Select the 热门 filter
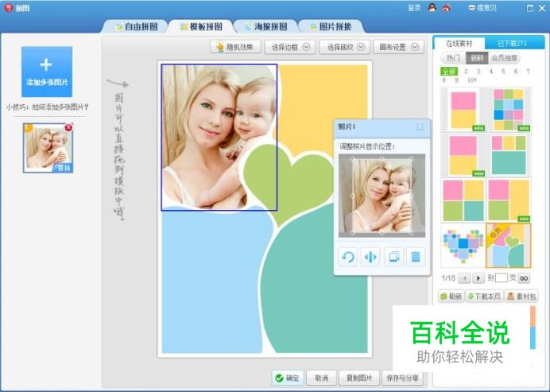The height and width of the screenshot is (392, 550). pos(453,58)
